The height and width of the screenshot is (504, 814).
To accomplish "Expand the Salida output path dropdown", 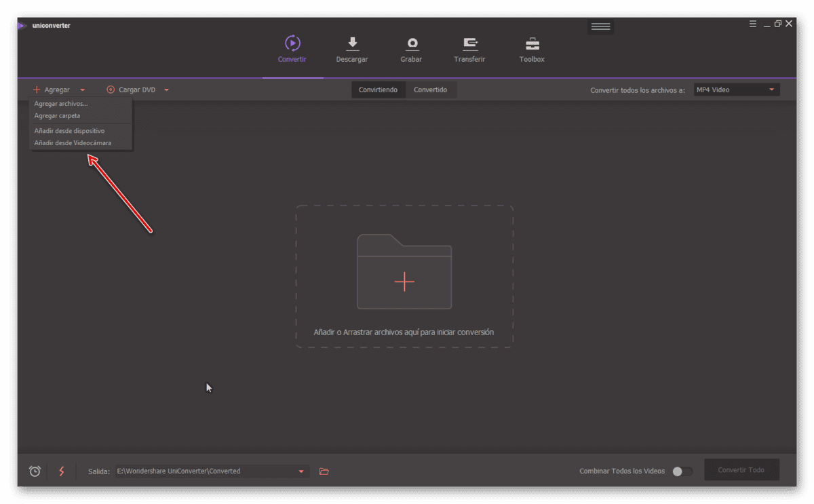I will coord(301,471).
